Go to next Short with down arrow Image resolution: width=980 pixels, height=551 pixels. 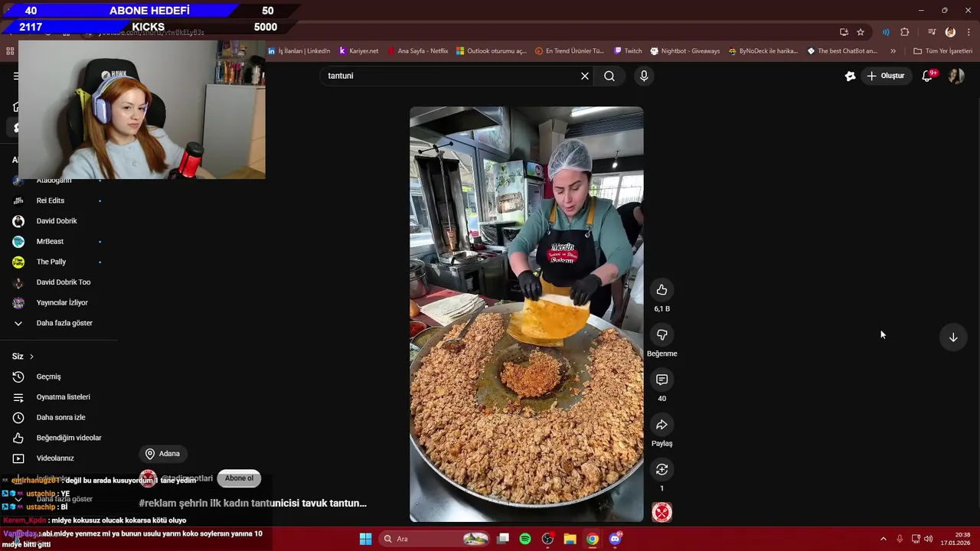(x=953, y=337)
